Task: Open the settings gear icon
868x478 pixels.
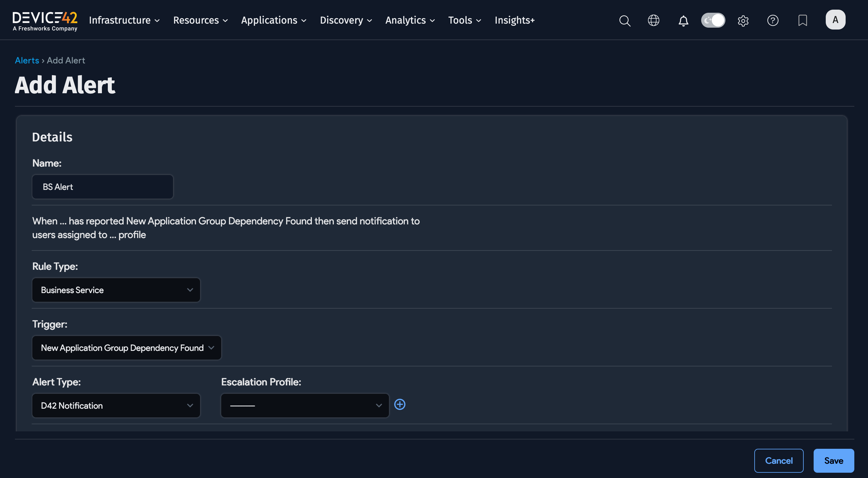Action: tap(743, 21)
